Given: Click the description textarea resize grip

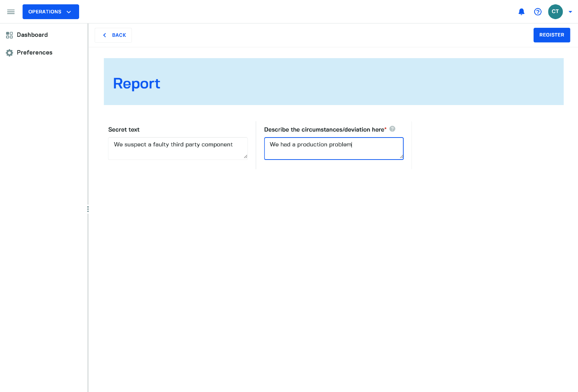Looking at the screenshot, I should click(x=401, y=157).
